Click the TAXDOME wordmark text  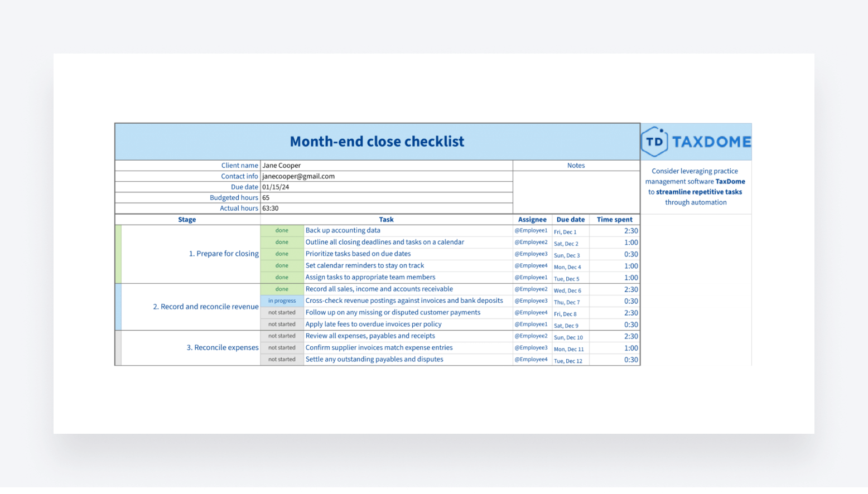point(711,142)
